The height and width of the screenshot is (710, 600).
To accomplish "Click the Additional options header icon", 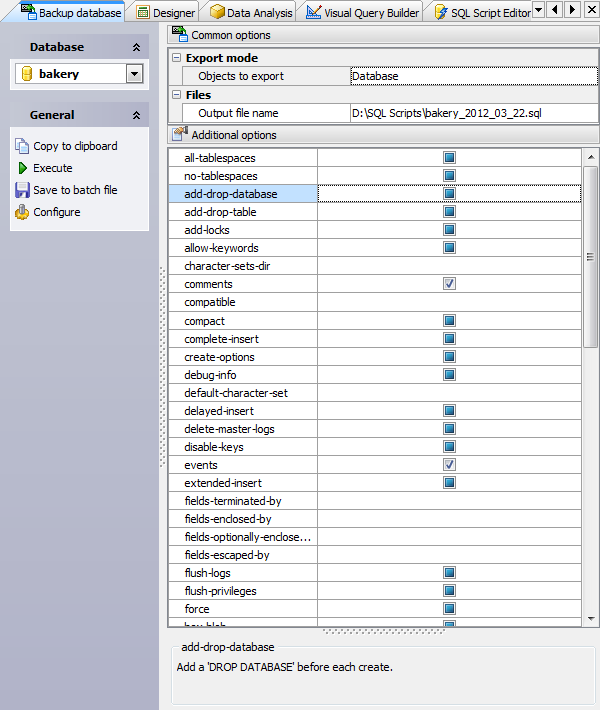I will (x=179, y=135).
